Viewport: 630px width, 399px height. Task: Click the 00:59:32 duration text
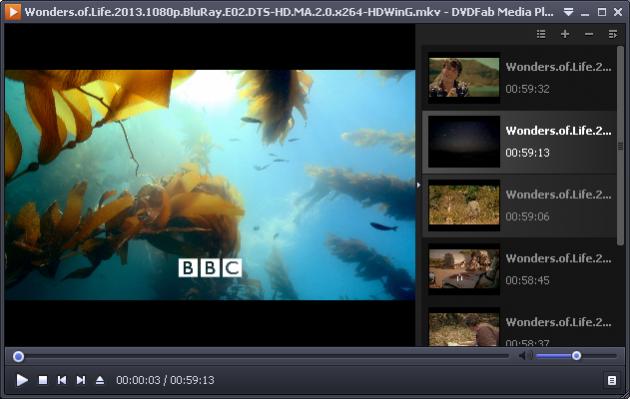527,89
